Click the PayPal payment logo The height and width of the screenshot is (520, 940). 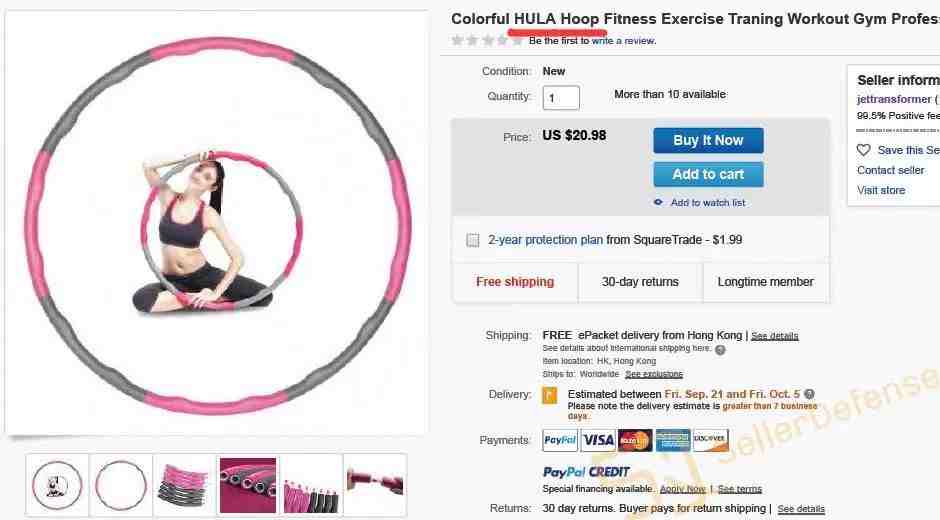[560, 440]
